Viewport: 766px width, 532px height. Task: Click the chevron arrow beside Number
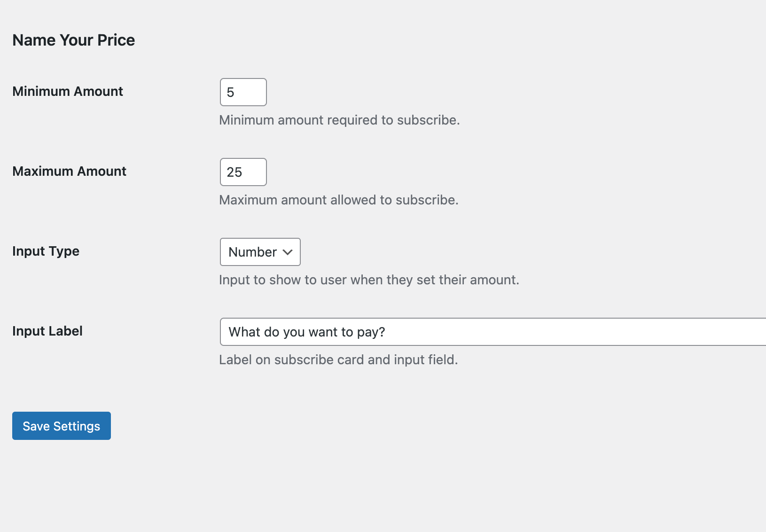tap(288, 252)
